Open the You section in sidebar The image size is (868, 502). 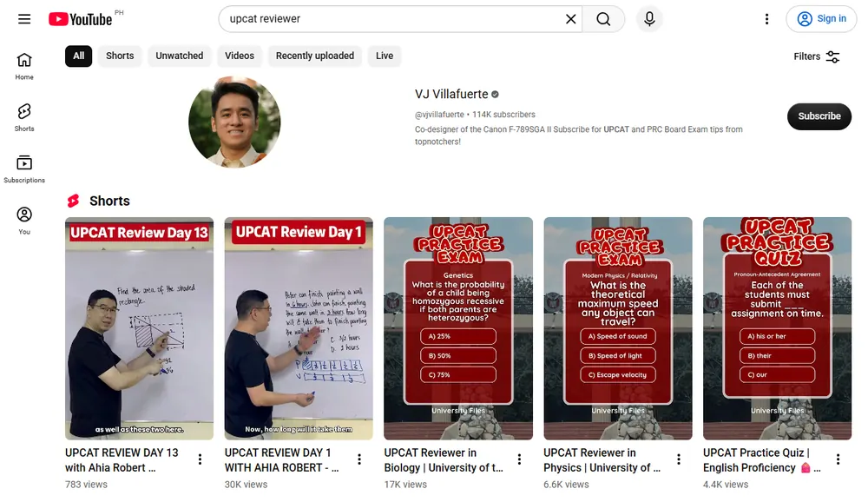point(24,221)
